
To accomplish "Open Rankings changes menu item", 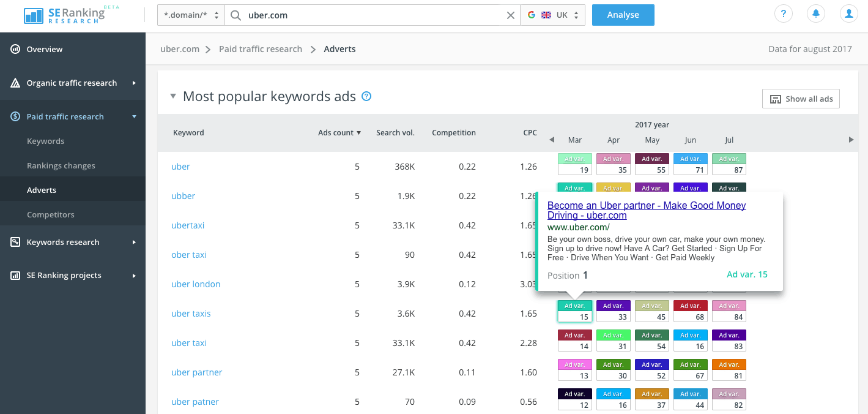I will 61,165.
